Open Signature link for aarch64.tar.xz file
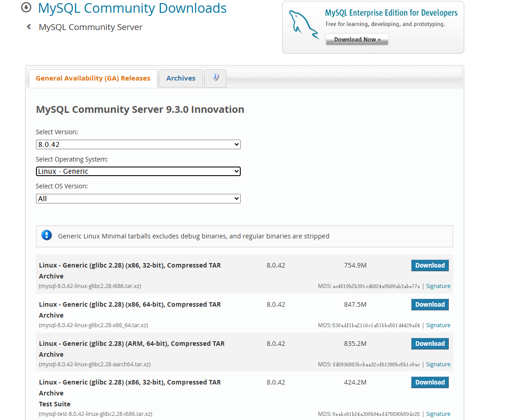 coord(438,364)
